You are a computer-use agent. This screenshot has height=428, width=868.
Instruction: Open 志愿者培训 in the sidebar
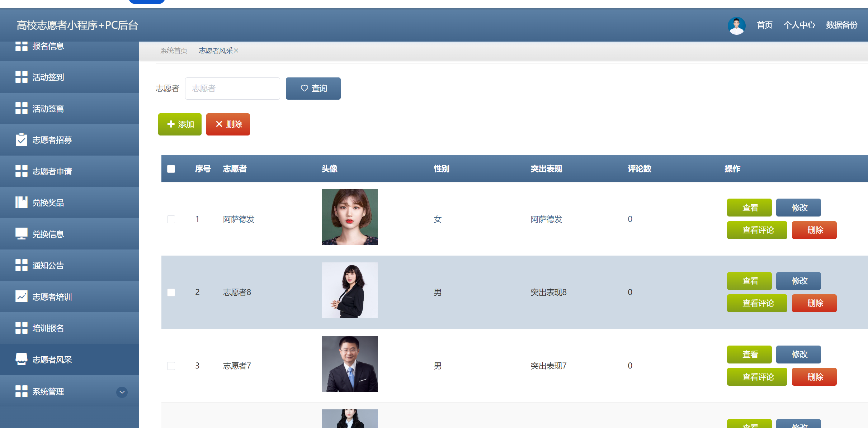pyautogui.click(x=69, y=297)
